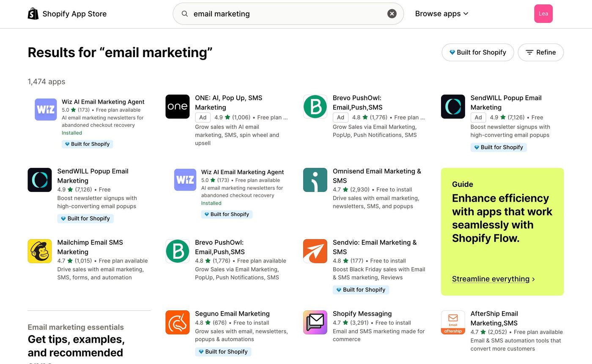Open Sendvio: Email Marketing & SMS title
Viewport: 592px width, 364px height.
pyautogui.click(x=375, y=247)
